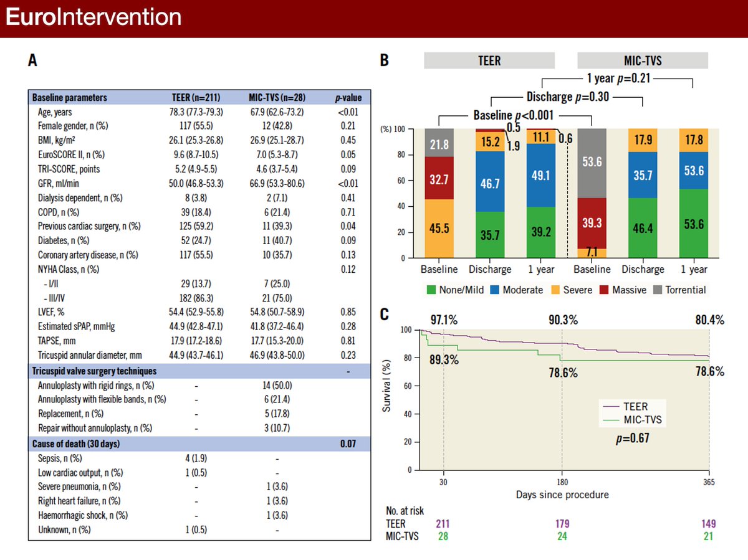
Task: Click the red 32.7 bar segment
Action: click(x=439, y=178)
